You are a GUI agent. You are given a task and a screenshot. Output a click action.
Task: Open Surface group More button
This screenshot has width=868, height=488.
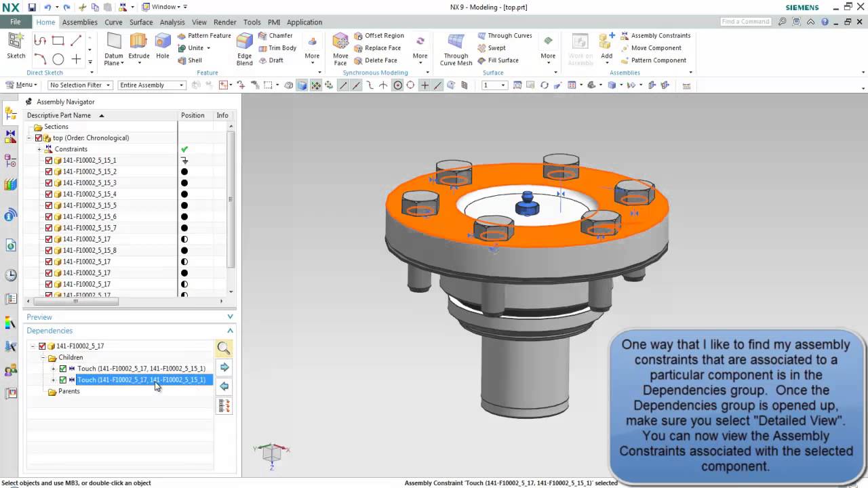[548, 49]
